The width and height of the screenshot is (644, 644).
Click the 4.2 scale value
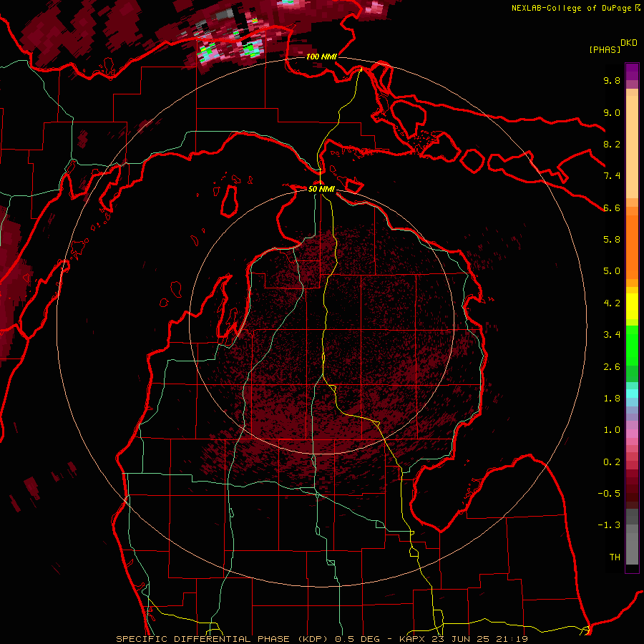point(612,303)
